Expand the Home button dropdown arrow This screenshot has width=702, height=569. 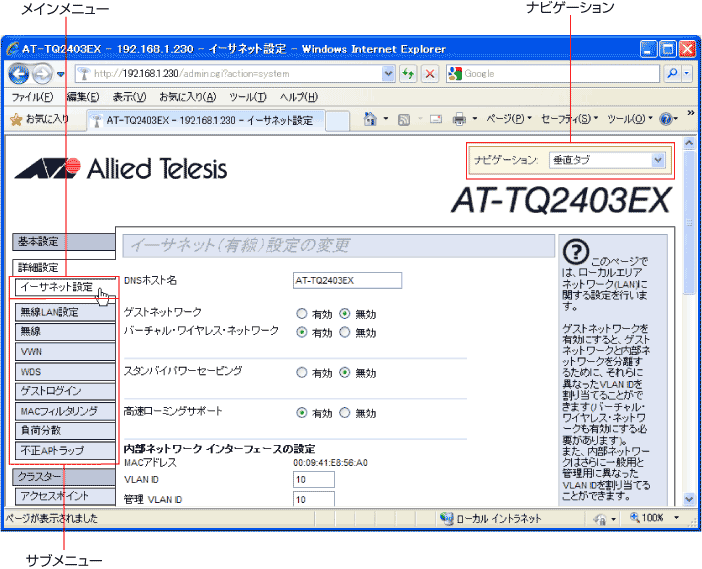point(386,119)
